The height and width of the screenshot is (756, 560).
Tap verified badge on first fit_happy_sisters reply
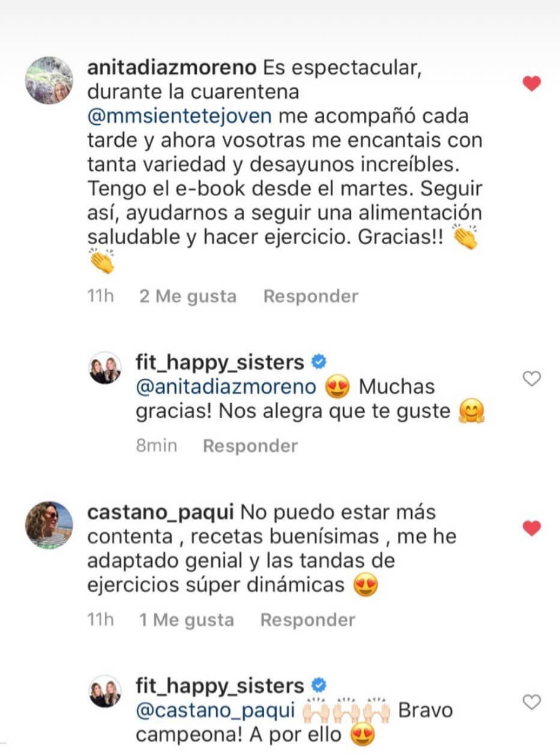point(319,362)
